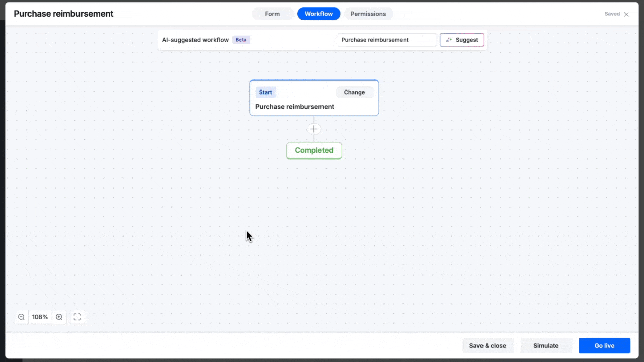
Task: Open the Permissions tab
Action: tap(368, 14)
